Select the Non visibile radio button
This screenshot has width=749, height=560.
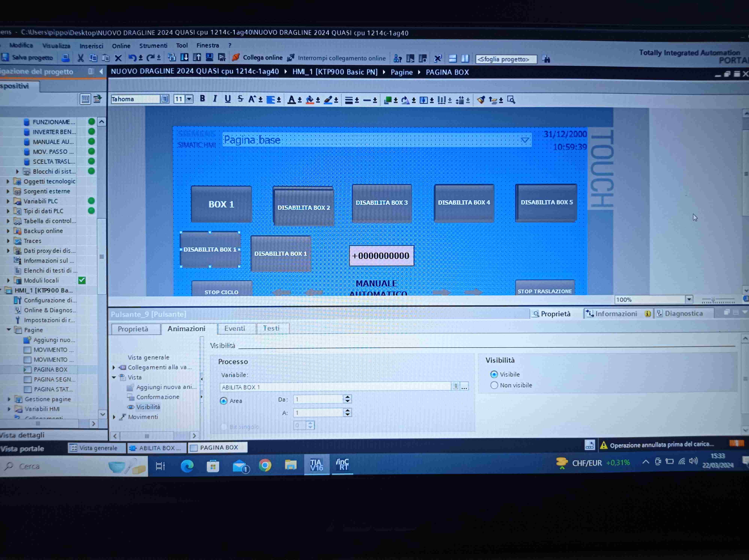coord(494,385)
